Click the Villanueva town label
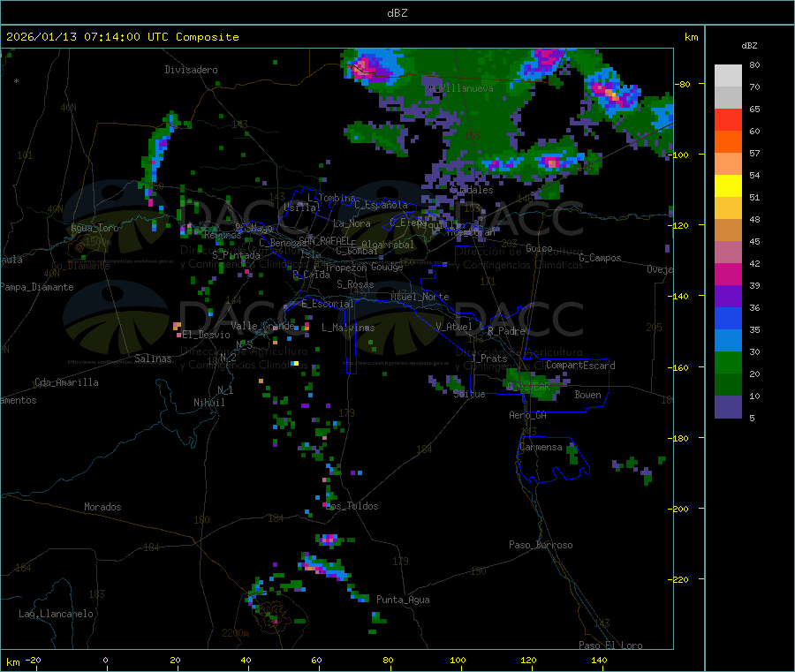 (x=461, y=88)
